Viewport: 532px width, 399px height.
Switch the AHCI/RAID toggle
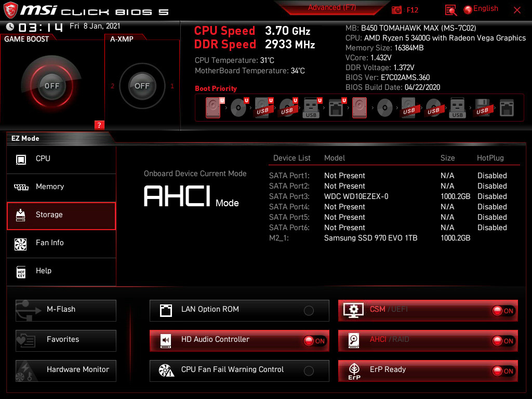click(502, 341)
